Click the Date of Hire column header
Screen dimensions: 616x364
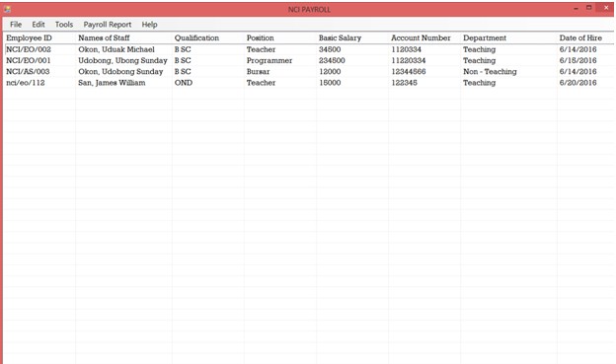tap(585, 37)
